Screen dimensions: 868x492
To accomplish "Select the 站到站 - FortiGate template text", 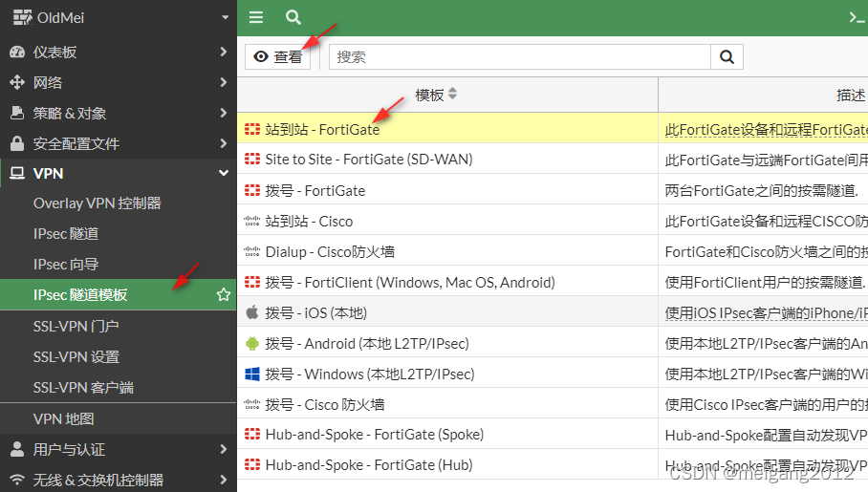I will 322,130.
